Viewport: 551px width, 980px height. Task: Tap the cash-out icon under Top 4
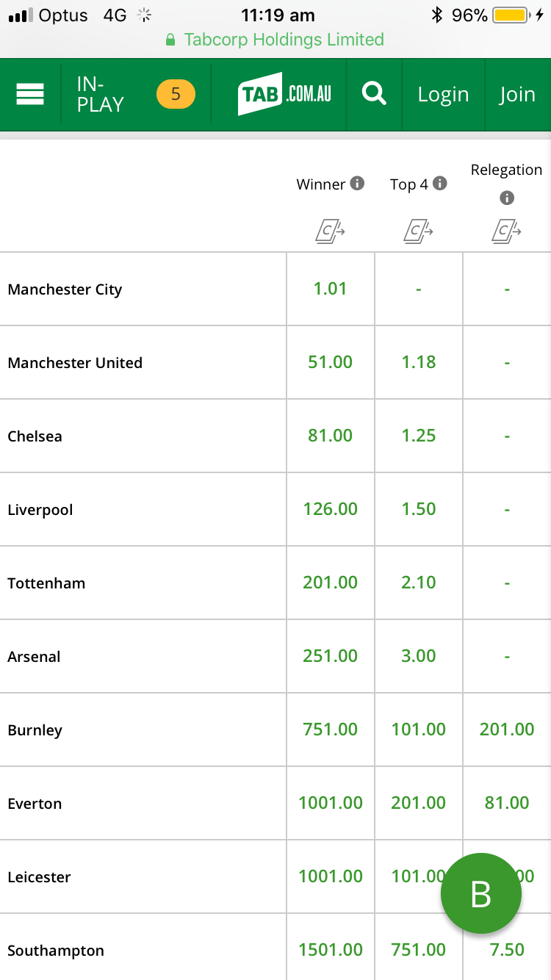pos(419,232)
